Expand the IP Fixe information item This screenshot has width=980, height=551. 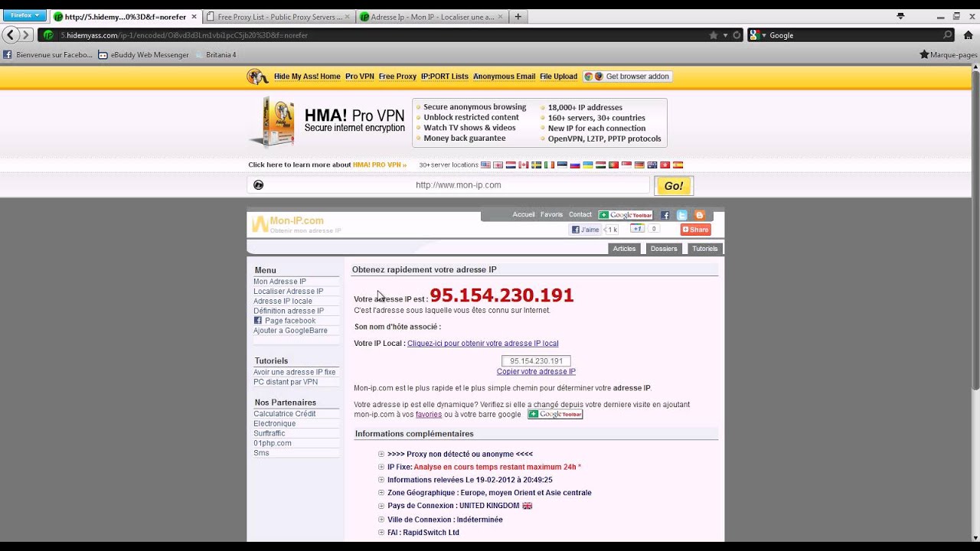point(381,467)
